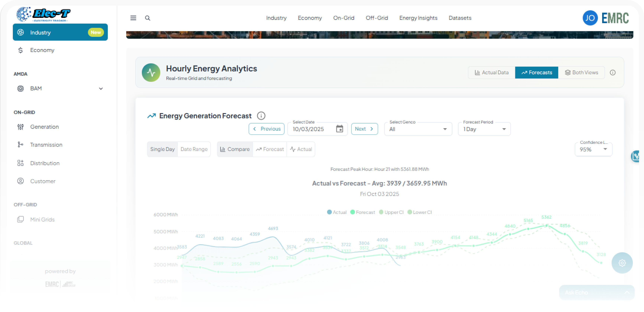Click the hamburger menu icon

(133, 18)
